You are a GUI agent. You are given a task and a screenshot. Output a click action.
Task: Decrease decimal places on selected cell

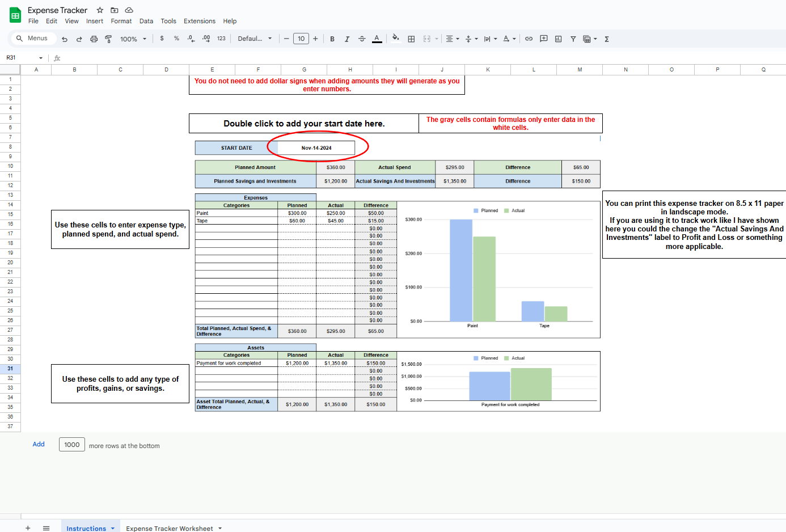click(191, 39)
